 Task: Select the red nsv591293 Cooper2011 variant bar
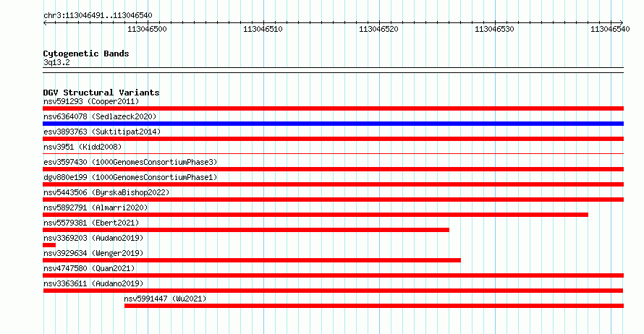point(333,108)
